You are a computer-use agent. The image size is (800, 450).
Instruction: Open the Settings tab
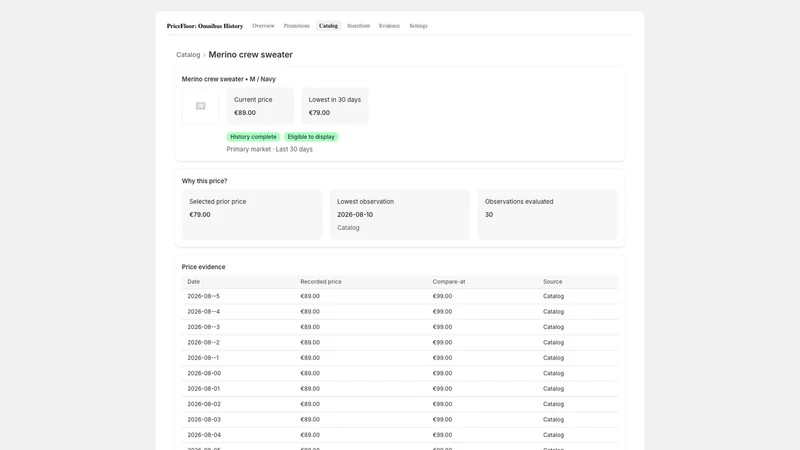[x=418, y=26]
